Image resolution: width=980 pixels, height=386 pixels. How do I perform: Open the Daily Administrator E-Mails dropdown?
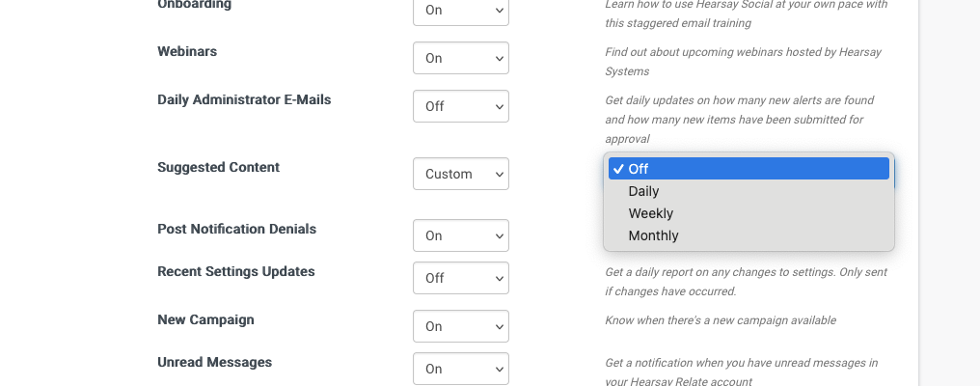(x=461, y=106)
